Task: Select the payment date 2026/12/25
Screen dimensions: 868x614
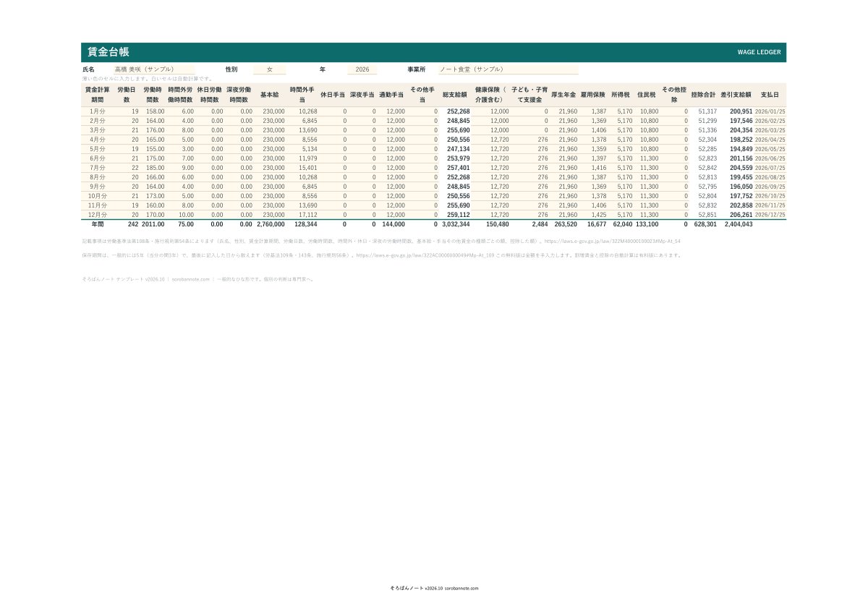Action: pos(770,215)
